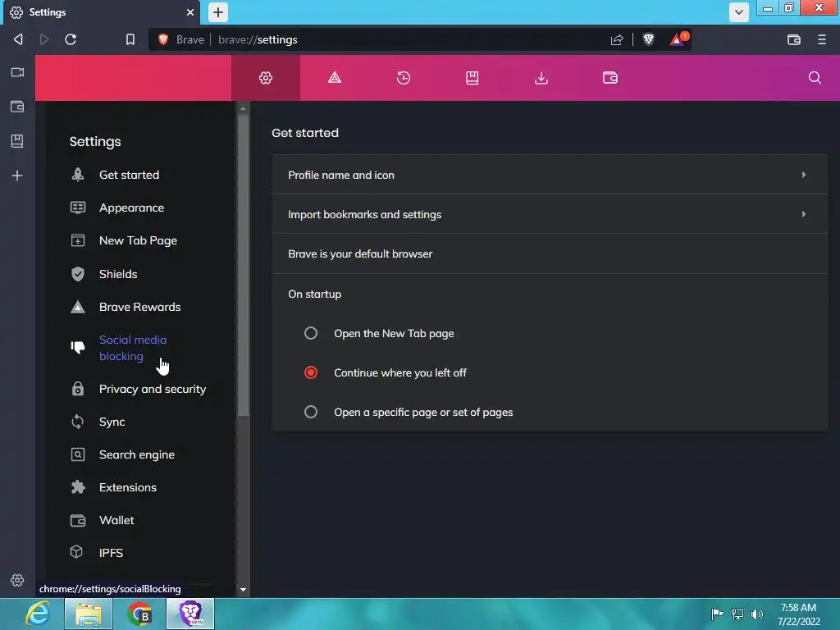840x630 pixels.
Task: Open a new tab with plus button
Action: tap(218, 12)
